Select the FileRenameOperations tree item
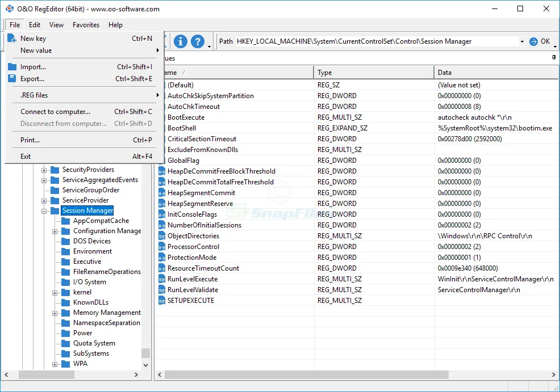Screen dimensions: 560x392 107,272
